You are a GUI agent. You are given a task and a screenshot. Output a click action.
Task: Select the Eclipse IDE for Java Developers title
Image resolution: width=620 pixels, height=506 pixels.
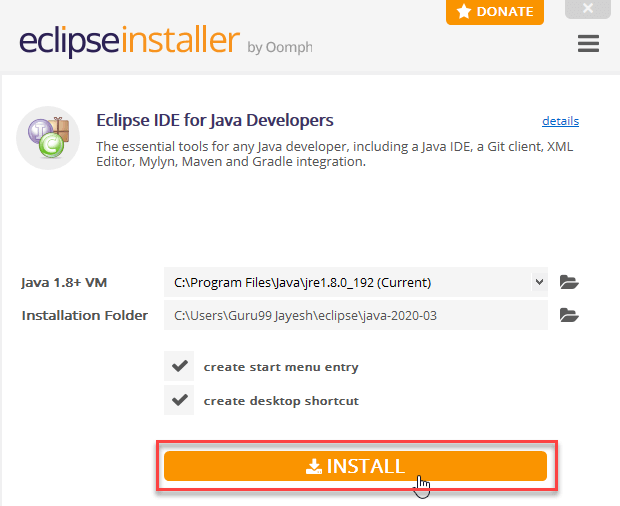click(214, 121)
